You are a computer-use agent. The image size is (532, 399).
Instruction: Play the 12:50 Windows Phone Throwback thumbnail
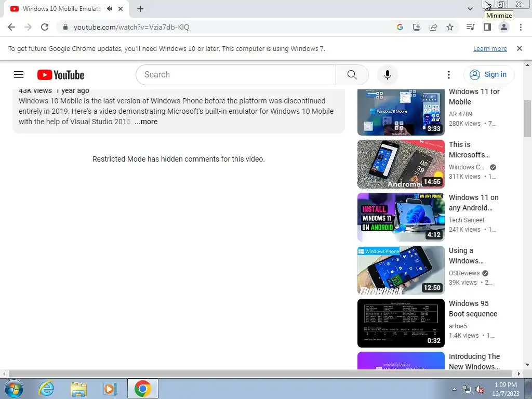coord(401,270)
